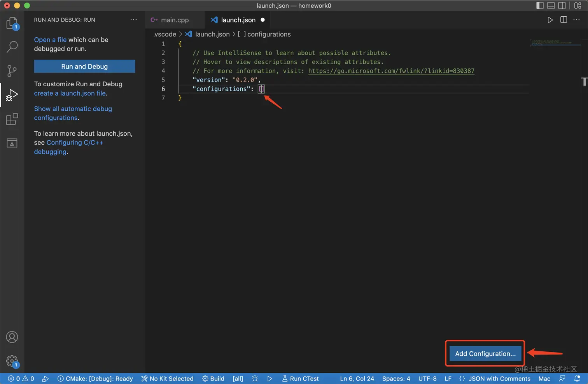The width and height of the screenshot is (588, 384).
Task: Open the Search view in the activity bar
Action: (12, 47)
